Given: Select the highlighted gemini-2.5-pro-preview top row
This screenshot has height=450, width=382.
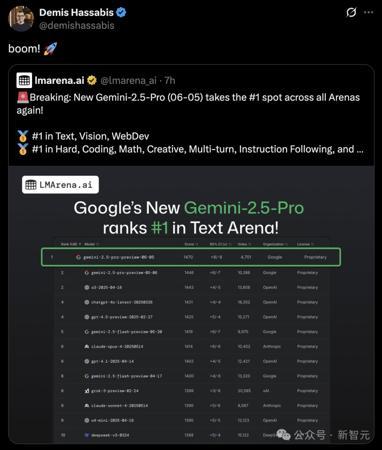Looking at the screenshot, I should [x=191, y=257].
